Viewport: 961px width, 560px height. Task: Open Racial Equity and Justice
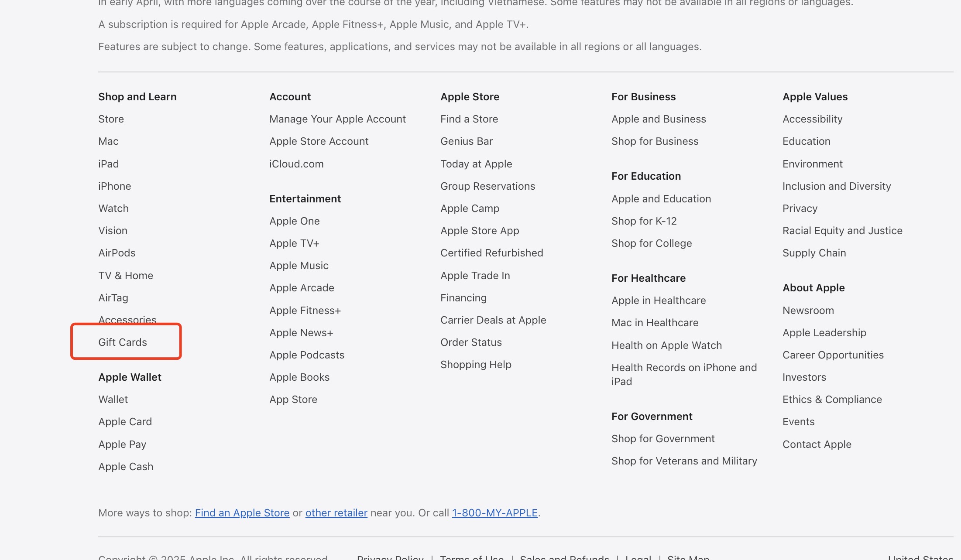coord(842,230)
